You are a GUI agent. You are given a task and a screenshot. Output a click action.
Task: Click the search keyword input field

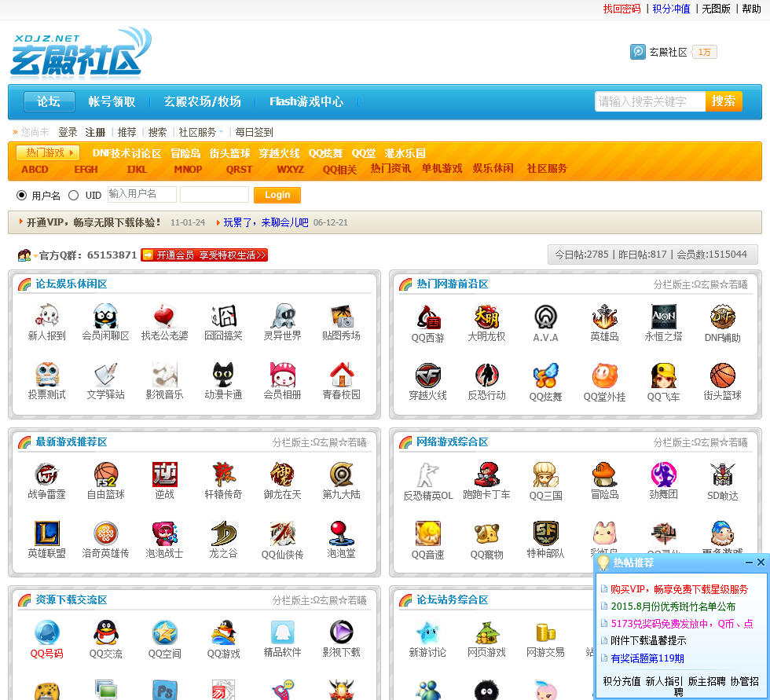(x=651, y=101)
